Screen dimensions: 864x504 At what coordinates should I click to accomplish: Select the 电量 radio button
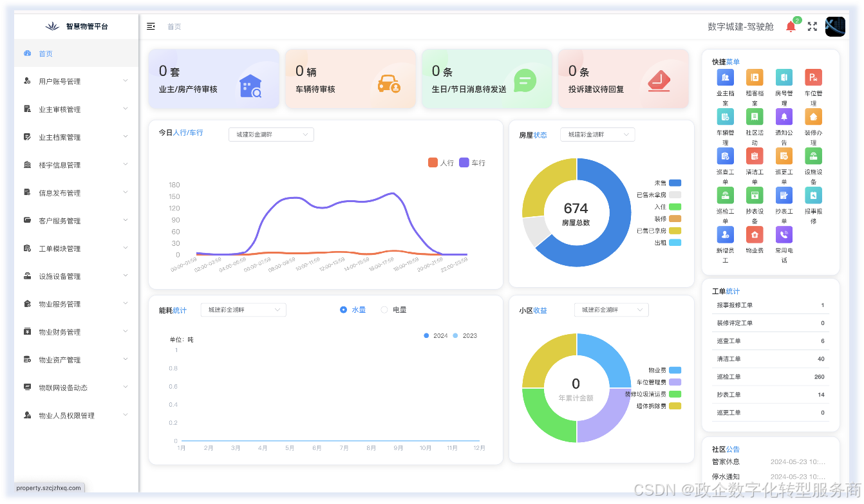(x=384, y=310)
